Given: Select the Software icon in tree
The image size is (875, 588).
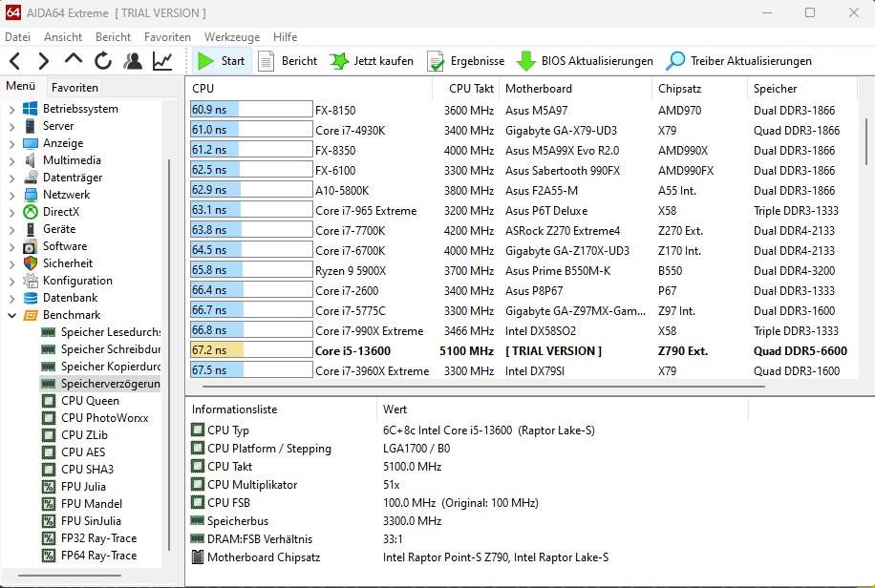Looking at the screenshot, I should [x=31, y=246].
